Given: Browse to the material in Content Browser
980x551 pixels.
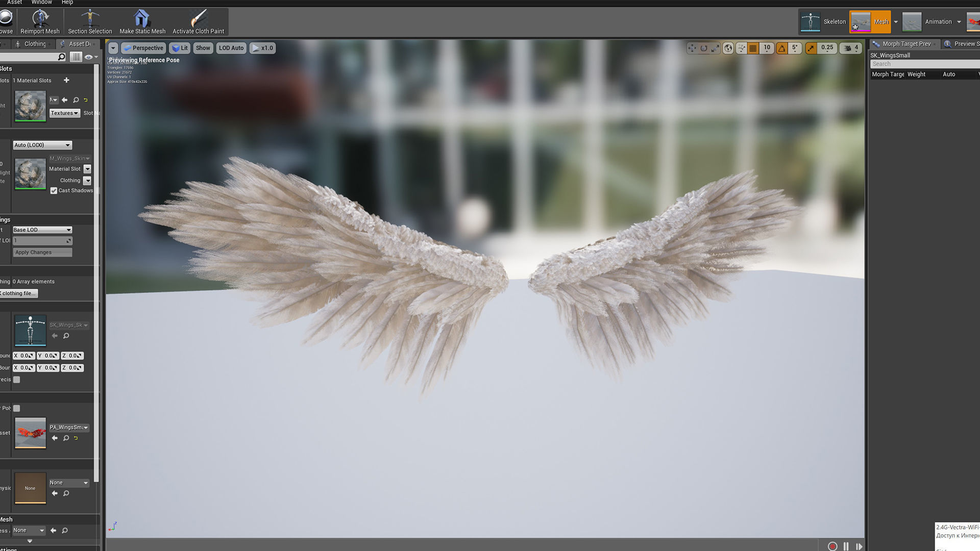Looking at the screenshot, I should tap(76, 100).
